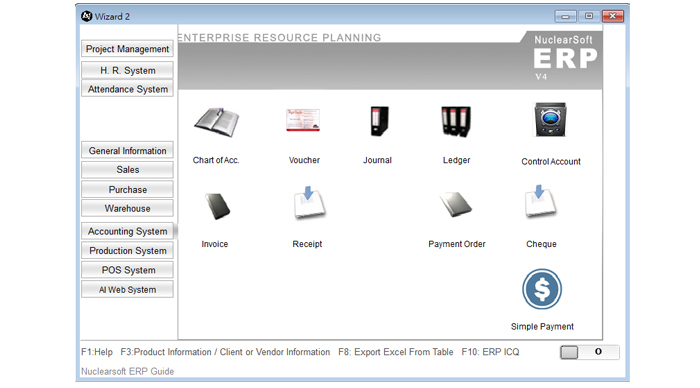700x388 pixels.
Task: Open the Journal binder icon
Action: [379, 121]
